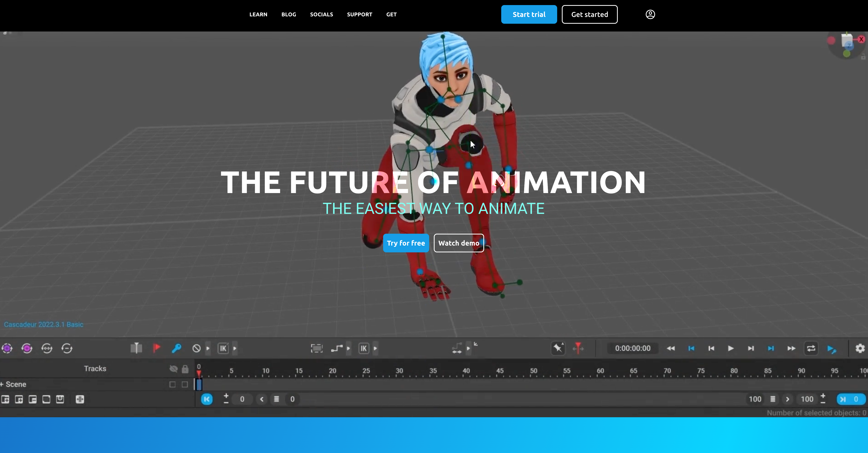This screenshot has width=868, height=453.
Task: Jump to first frame blue icon
Action: coord(691,348)
